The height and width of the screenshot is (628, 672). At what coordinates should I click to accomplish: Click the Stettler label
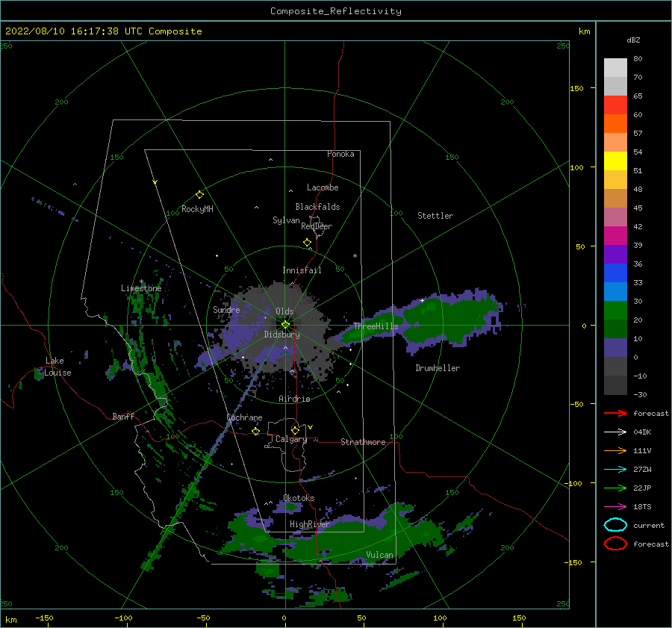point(435,216)
